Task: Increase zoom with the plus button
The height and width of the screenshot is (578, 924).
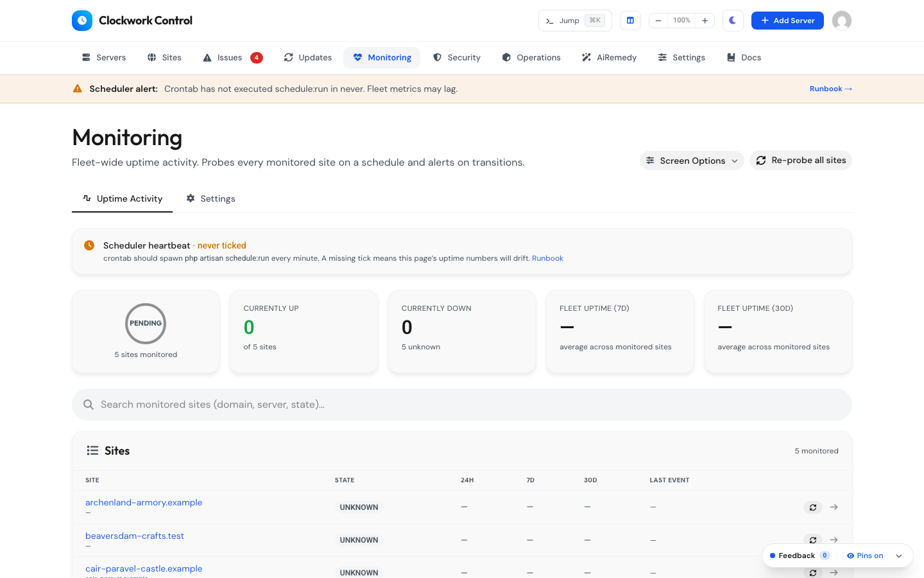Action: click(x=705, y=21)
